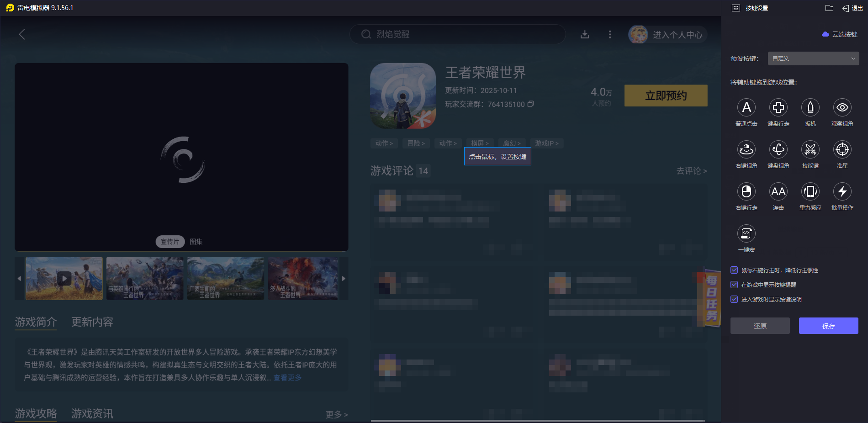Switch to the 图集 gallery tab
868x423 pixels.
coord(196,242)
